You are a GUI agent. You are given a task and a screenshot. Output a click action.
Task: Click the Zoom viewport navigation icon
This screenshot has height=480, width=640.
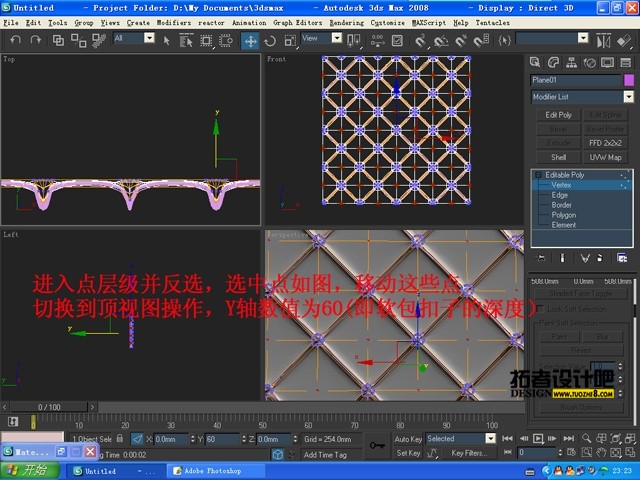[587, 438]
